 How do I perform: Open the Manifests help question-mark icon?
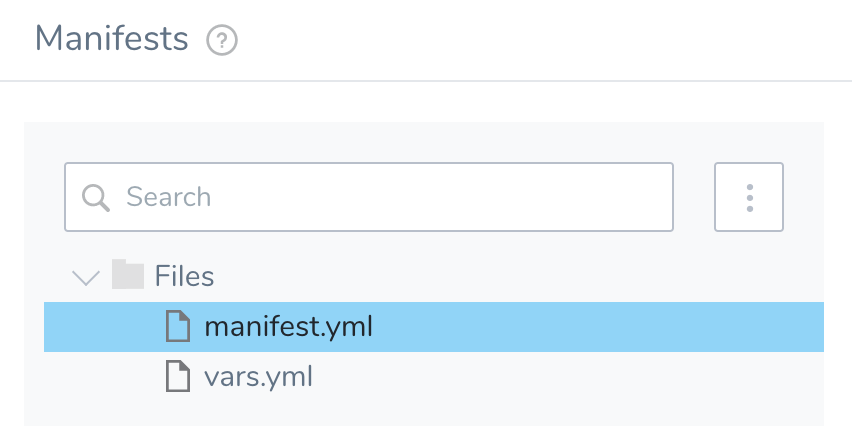pyautogui.click(x=222, y=40)
